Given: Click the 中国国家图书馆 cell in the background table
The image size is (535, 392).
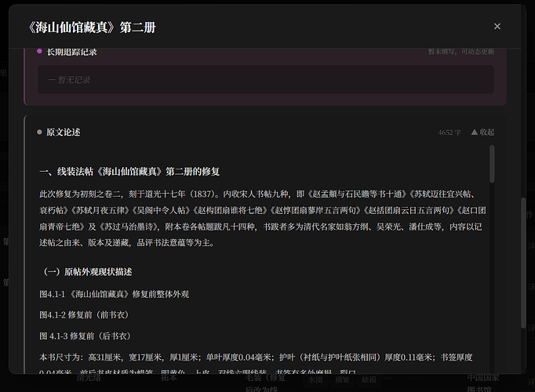Looking at the screenshot, I should click(x=482, y=383).
